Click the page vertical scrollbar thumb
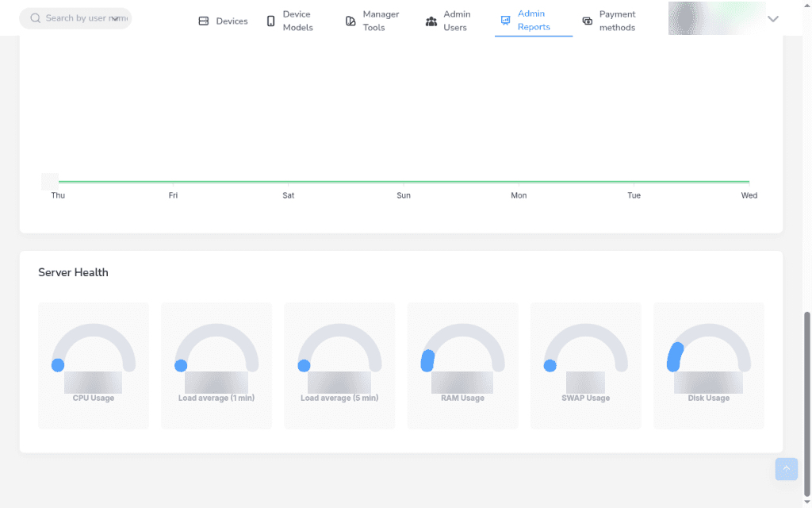 806,404
